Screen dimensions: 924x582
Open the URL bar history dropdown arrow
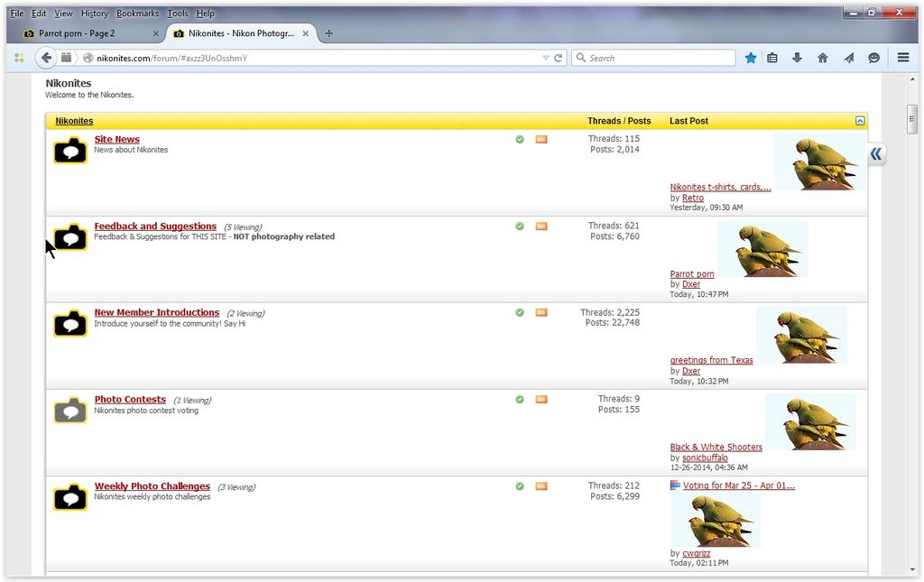[x=545, y=58]
